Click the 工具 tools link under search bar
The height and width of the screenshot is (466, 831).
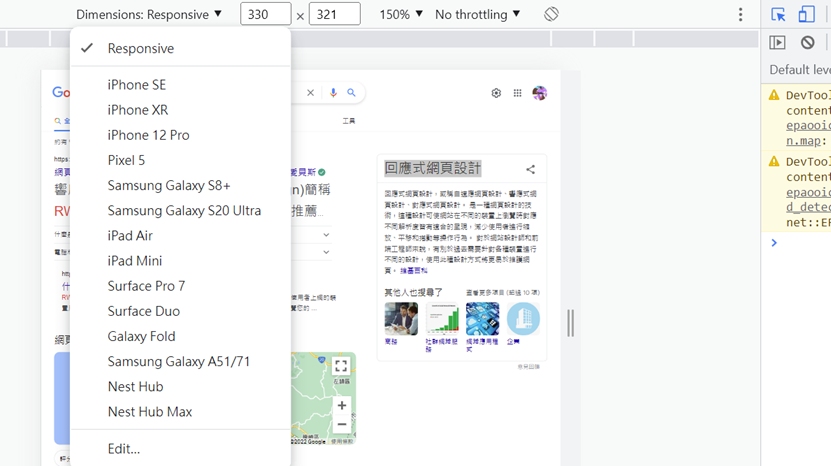[x=349, y=121]
